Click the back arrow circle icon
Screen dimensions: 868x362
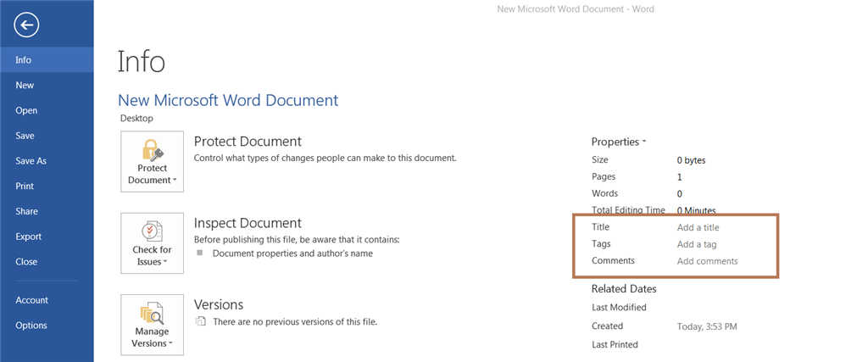26,25
